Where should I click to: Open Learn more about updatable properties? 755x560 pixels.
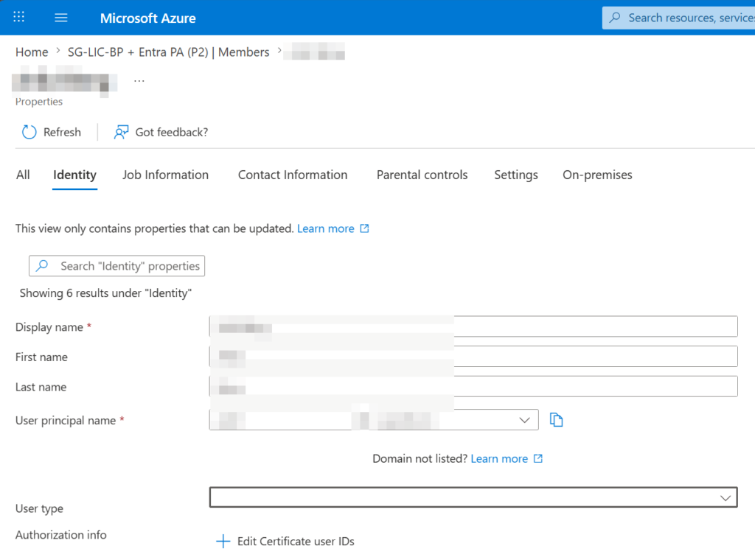[325, 228]
